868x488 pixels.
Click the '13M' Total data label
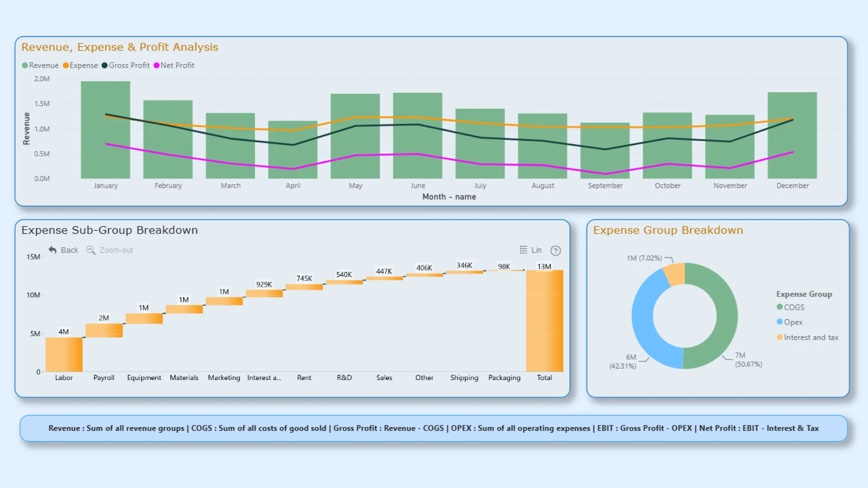tap(544, 267)
